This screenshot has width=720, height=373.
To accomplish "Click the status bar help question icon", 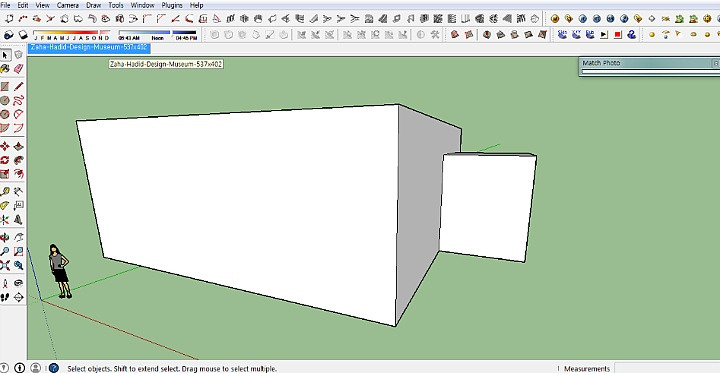I will tap(54, 368).
